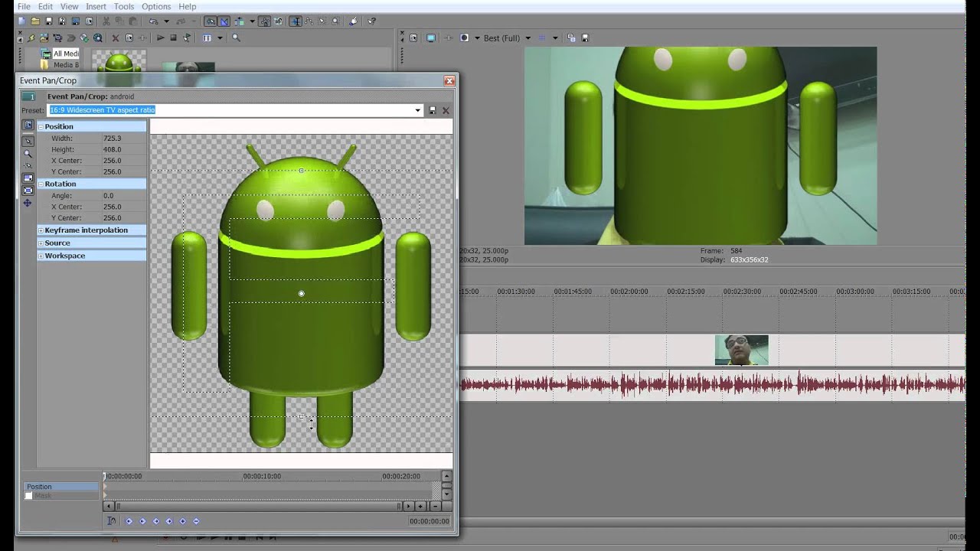The height and width of the screenshot is (551, 980).
Task: Toggle Size About Center in Pan/Crop
Action: coord(28,190)
